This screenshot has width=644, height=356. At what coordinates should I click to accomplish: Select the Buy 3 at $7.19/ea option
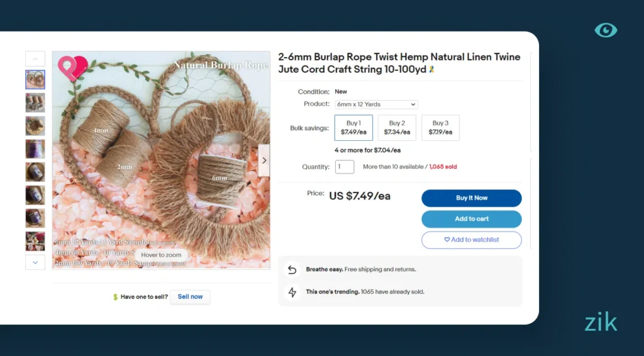pyautogui.click(x=440, y=128)
